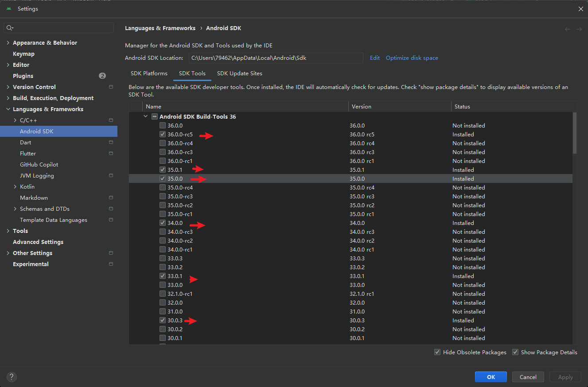Uncheck Build-Tools version 35.0.0
The height and width of the screenshot is (387, 588).
pos(163,178)
